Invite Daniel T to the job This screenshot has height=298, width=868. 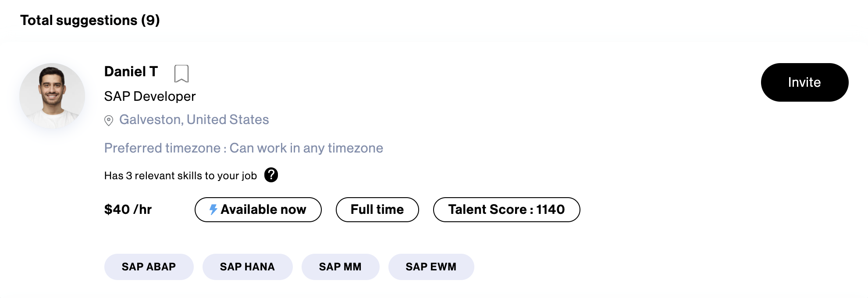click(804, 82)
